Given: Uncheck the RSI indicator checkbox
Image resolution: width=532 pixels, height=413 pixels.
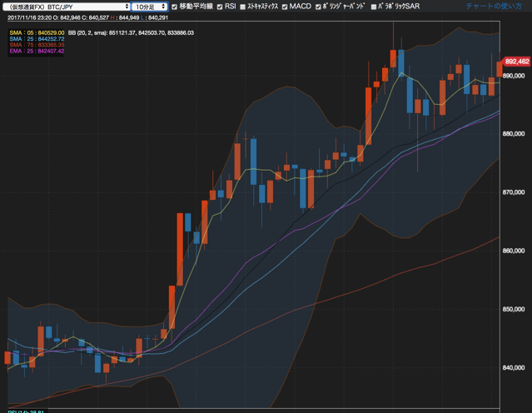Looking at the screenshot, I should click(x=220, y=7).
